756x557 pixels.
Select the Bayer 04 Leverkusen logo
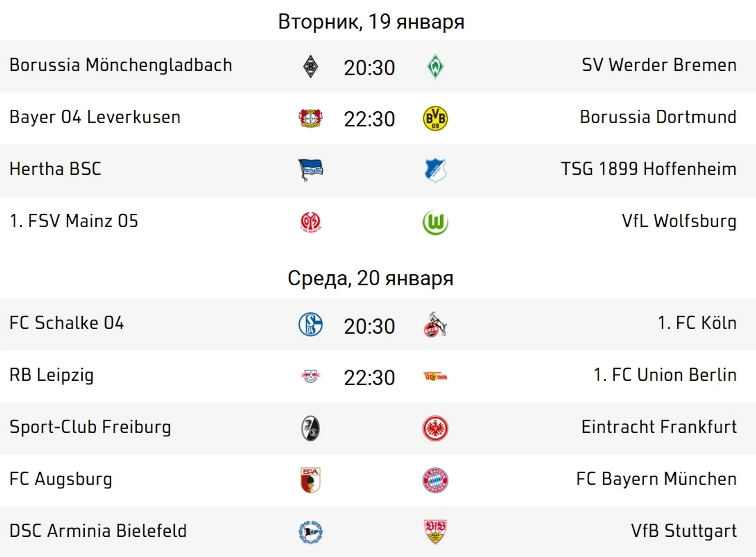pos(311,119)
